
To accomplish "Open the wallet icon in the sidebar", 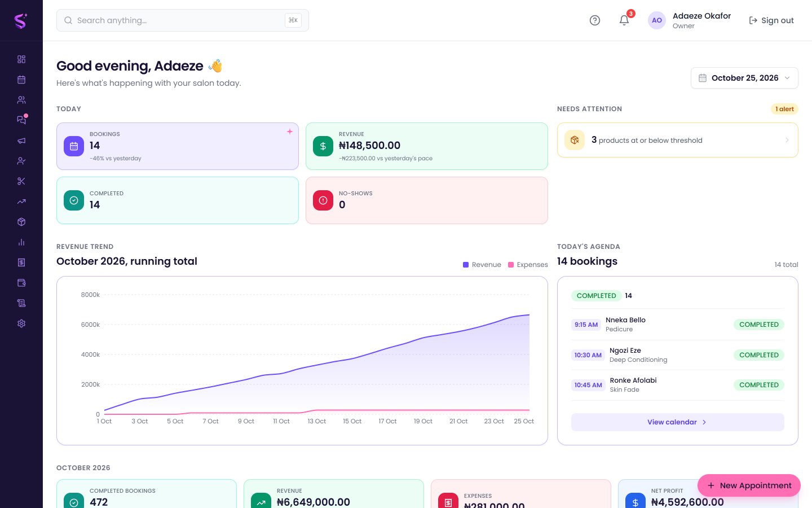I will (21, 283).
